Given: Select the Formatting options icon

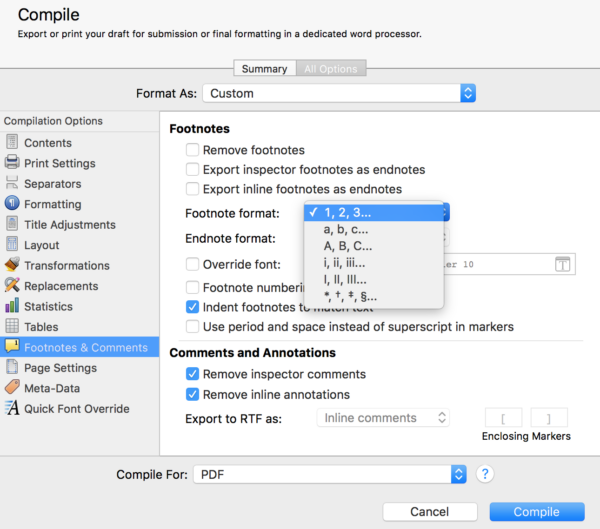Looking at the screenshot, I should [12, 204].
